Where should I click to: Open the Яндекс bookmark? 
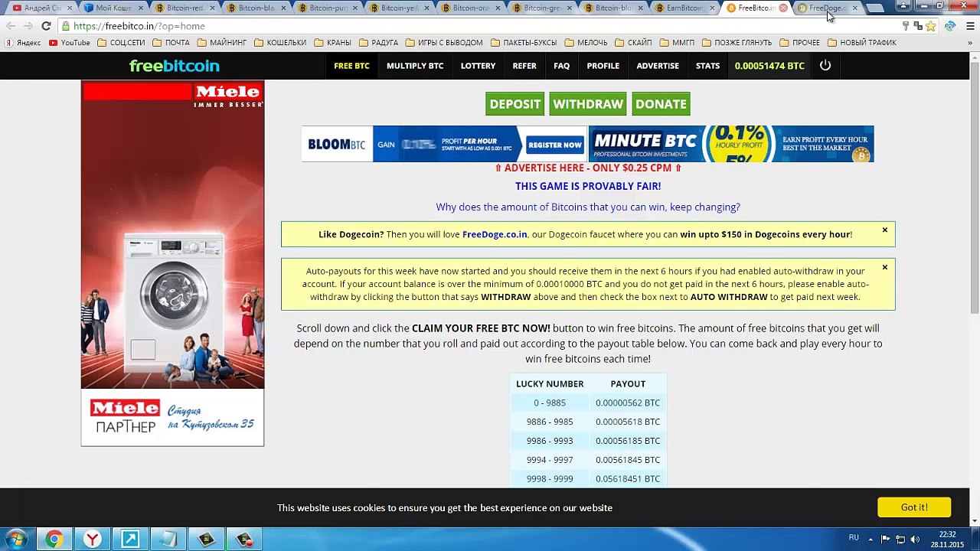click(23, 43)
